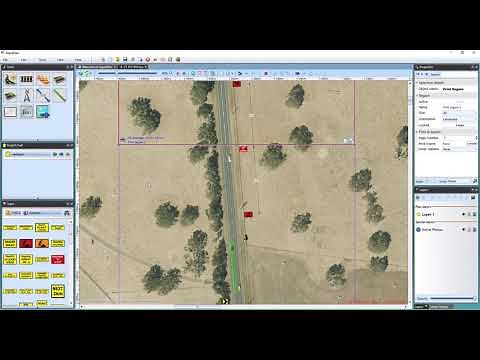Select the blue diagonal measuring tool
480x360 pixels.
(x=43, y=96)
